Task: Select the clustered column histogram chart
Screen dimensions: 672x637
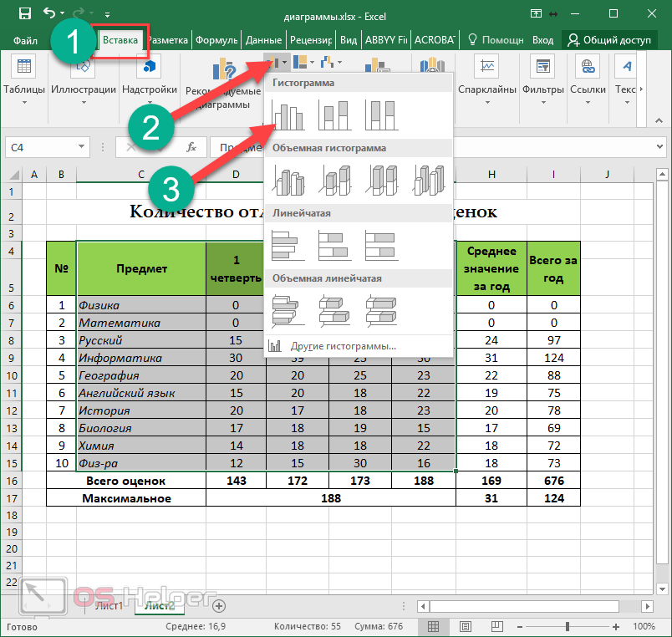Action: [288, 116]
